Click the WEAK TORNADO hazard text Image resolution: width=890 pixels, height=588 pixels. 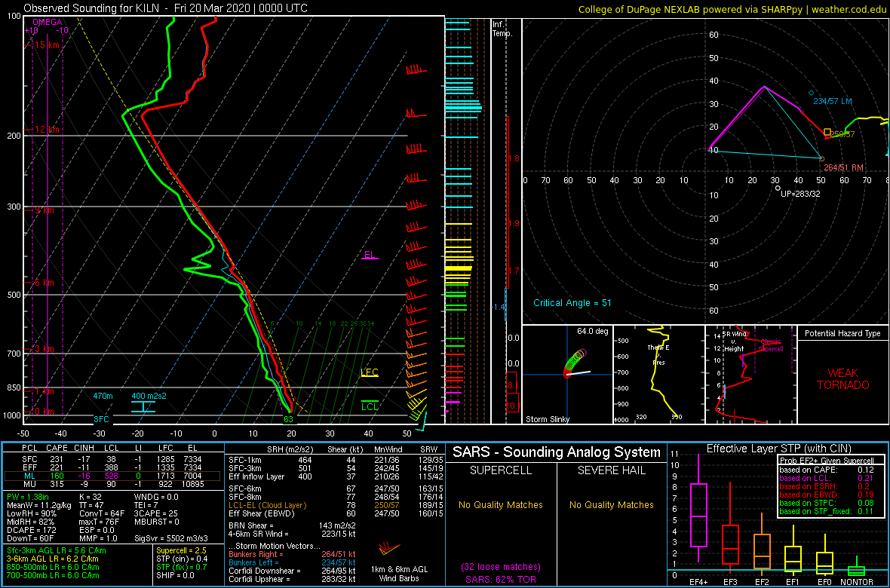coord(842,378)
